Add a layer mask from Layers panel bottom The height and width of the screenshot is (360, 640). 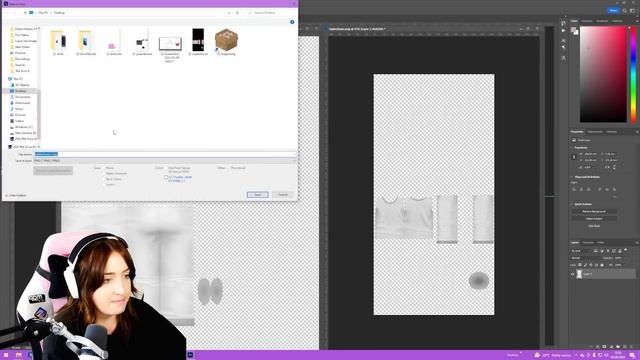point(604,347)
